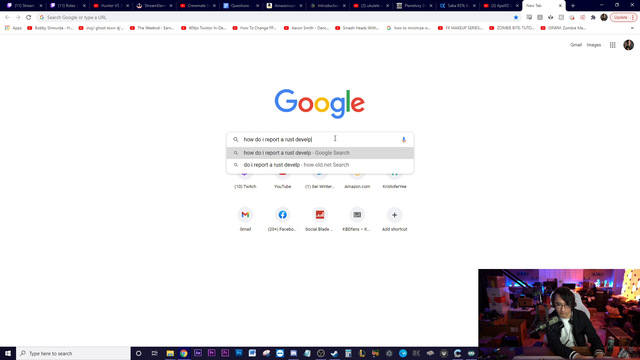Click the Google logo
640x360 pixels.
(x=320, y=103)
